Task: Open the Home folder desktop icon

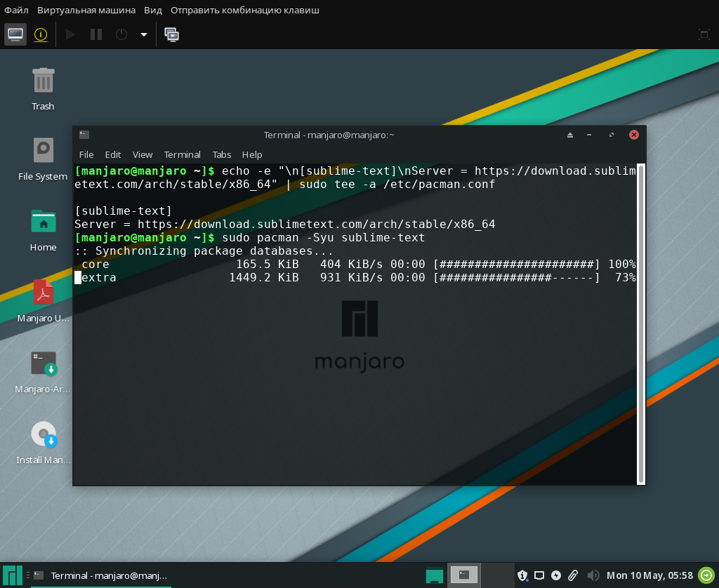Action: pos(43,222)
